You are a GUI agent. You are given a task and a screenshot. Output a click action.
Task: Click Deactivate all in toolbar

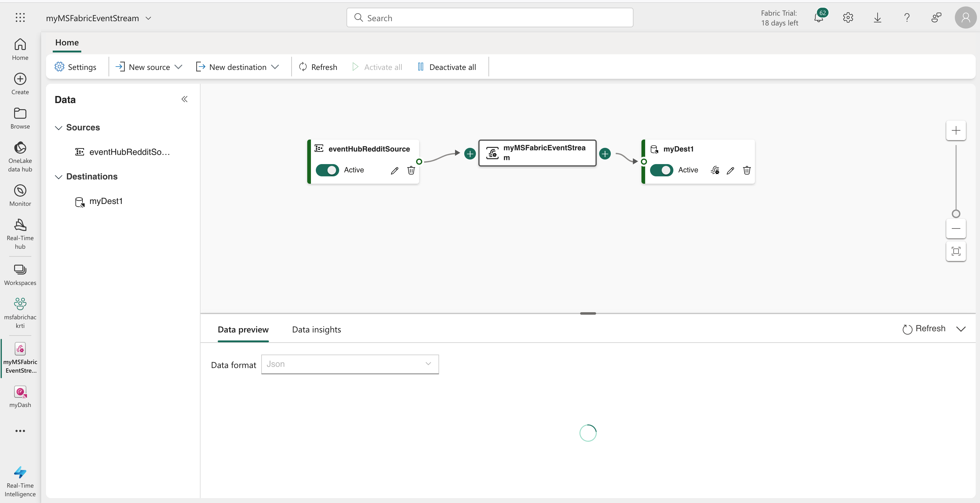tap(447, 67)
